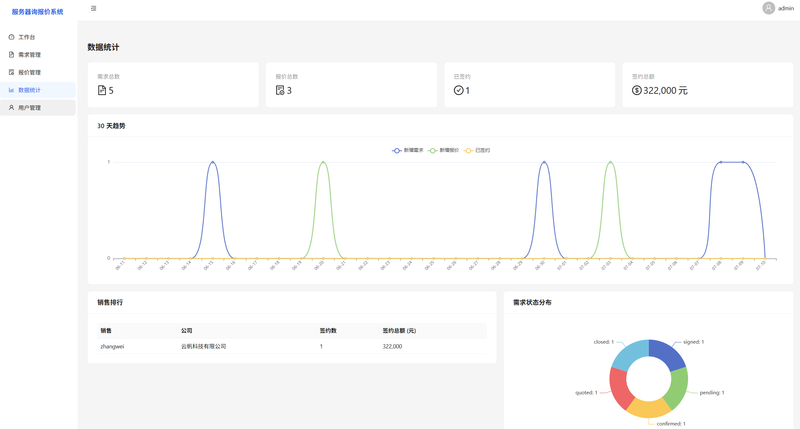Click the check-circle icon in 已签约 card
Viewport: 800px width, 429px height.
[458, 90]
